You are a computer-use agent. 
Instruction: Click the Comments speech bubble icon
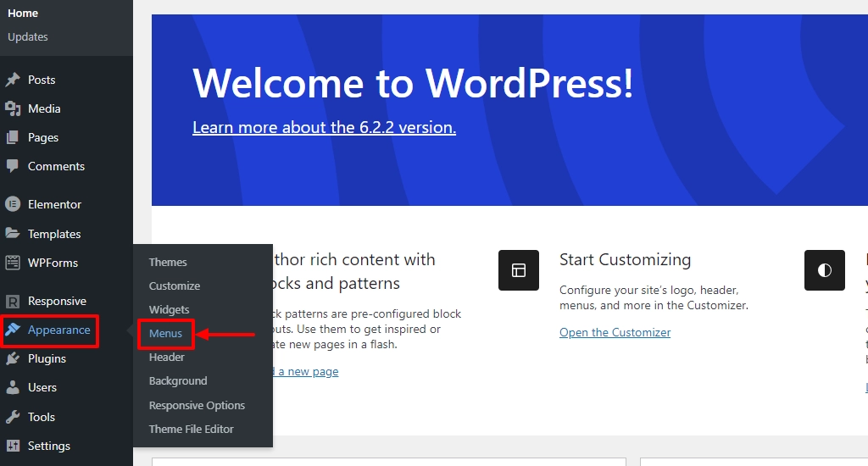pos(13,166)
